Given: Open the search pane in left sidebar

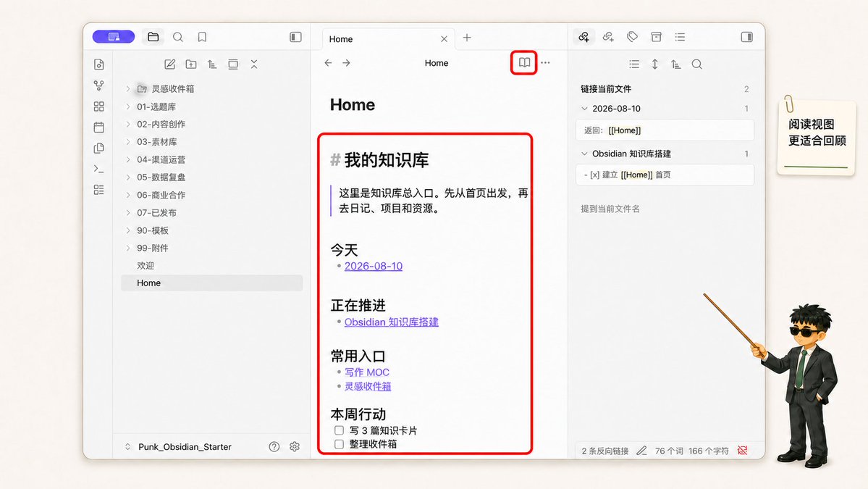Looking at the screenshot, I should 177,37.
